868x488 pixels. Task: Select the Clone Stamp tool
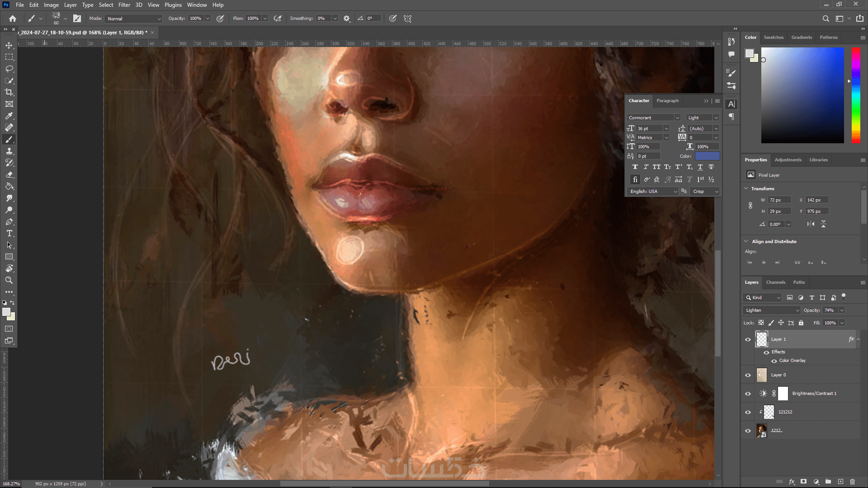tap(9, 151)
